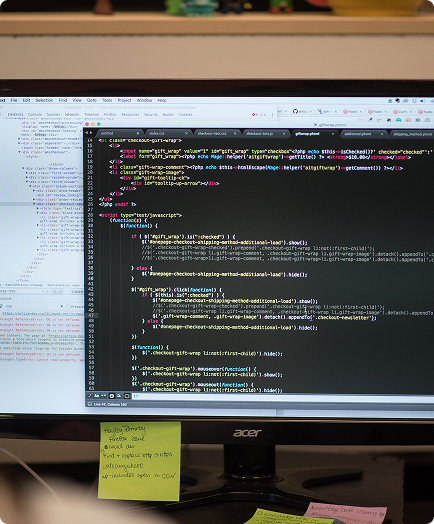Click the back navigation arrow left of Sublime tabs
Viewport: 434px width, 524px height.
coord(87,133)
